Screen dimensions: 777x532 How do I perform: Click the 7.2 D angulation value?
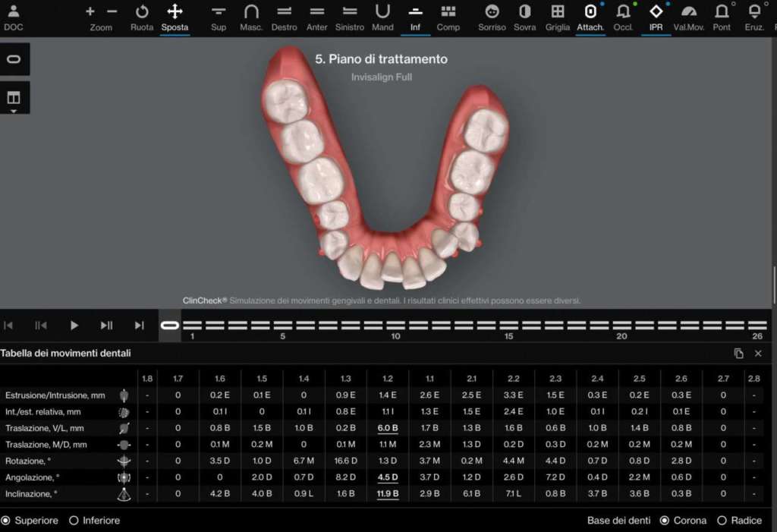555,477
